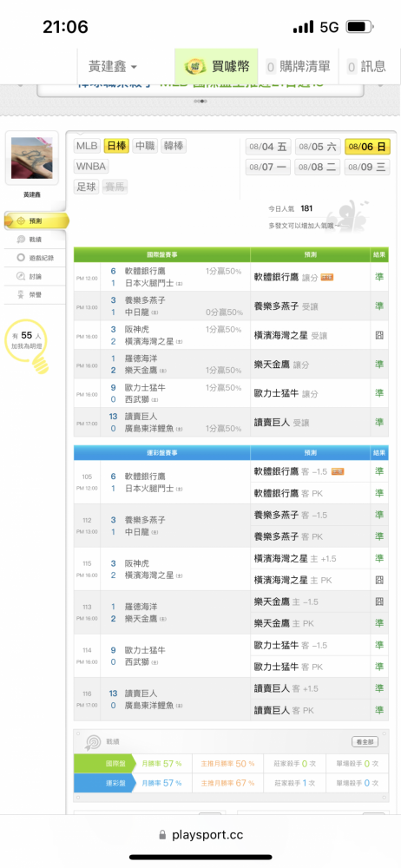Select the 中職 league filter

pyautogui.click(x=145, y=146)
